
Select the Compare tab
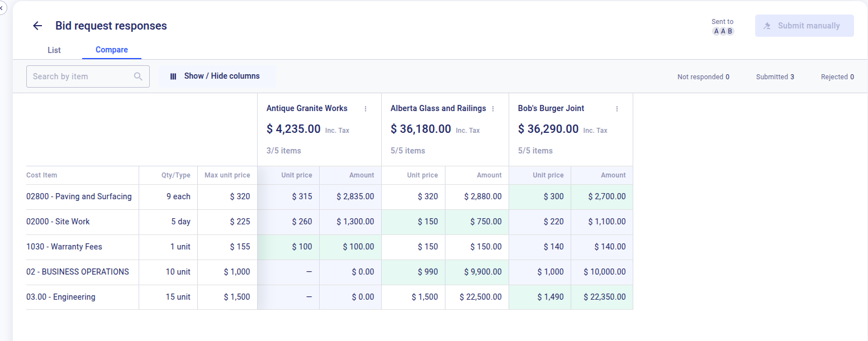tap(112, 50)
